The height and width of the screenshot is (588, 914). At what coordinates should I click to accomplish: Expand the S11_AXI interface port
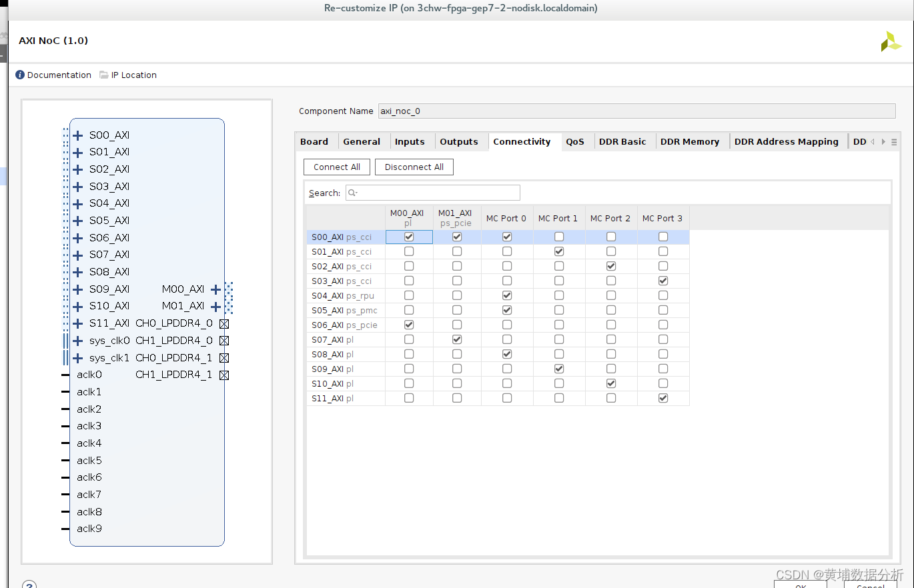coord(78,323)
